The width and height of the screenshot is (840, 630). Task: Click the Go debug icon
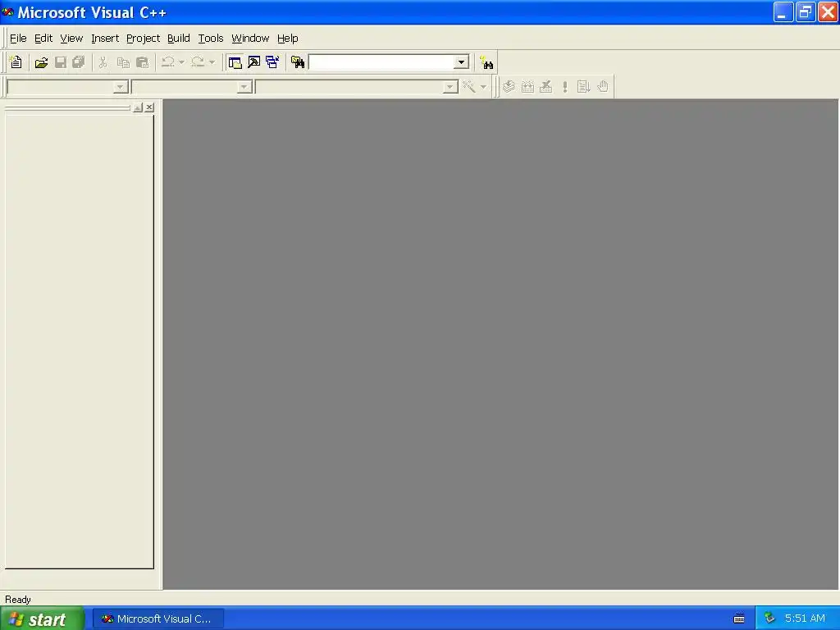[x=584, y=86]
